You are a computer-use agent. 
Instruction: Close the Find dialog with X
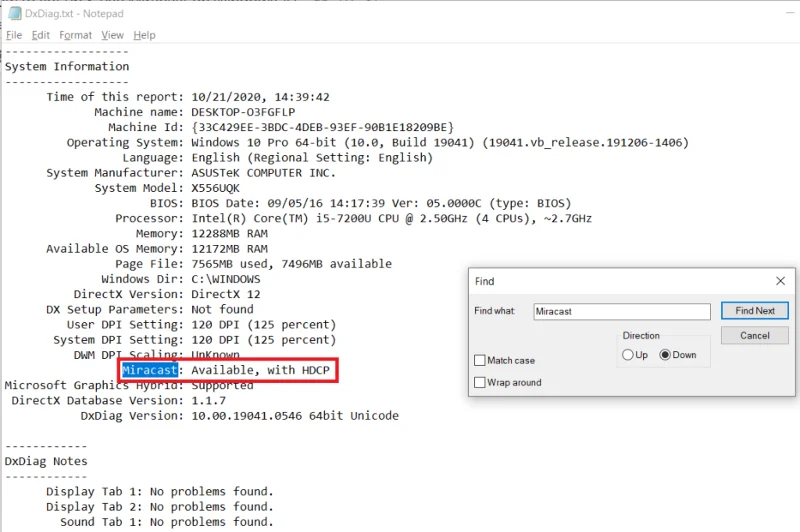tap(780, 281)
